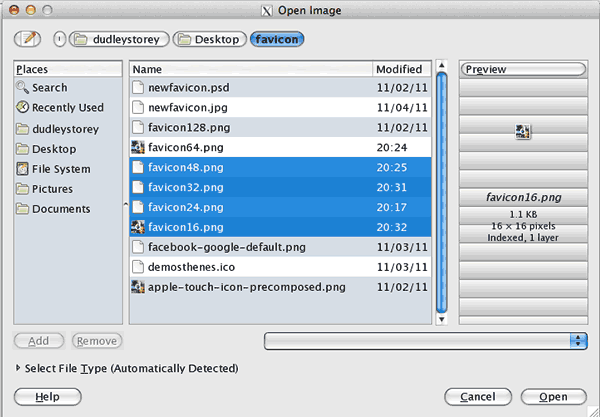Click the Pictures folder icon
The width and height of the screenshot is (600, 417).
[22, 189]
